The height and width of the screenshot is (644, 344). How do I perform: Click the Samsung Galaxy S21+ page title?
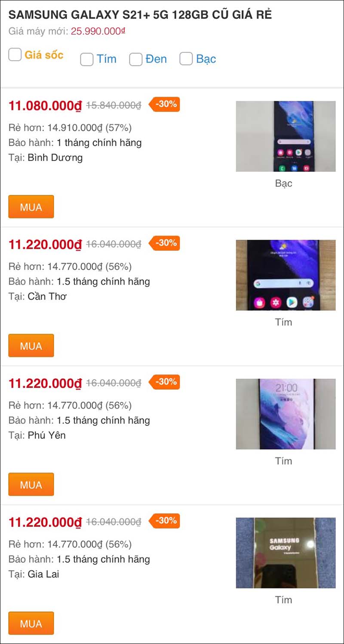pos(140,15)
